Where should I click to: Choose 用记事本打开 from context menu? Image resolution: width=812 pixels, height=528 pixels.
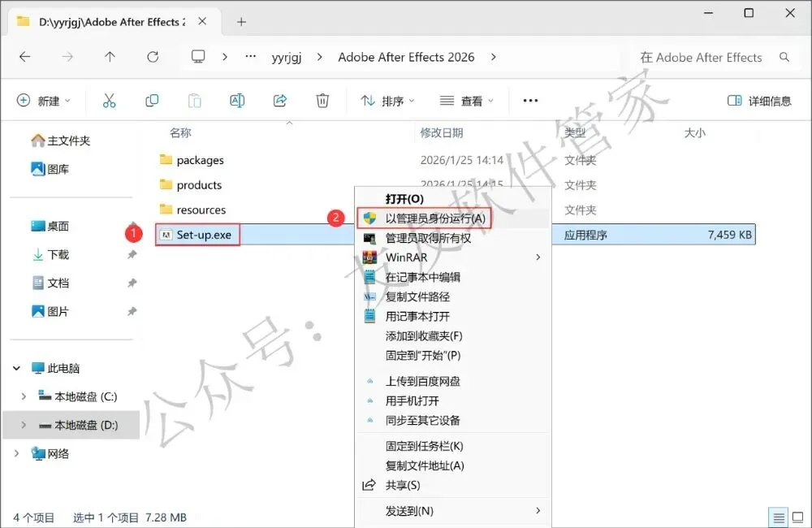[x=452, y=316]
